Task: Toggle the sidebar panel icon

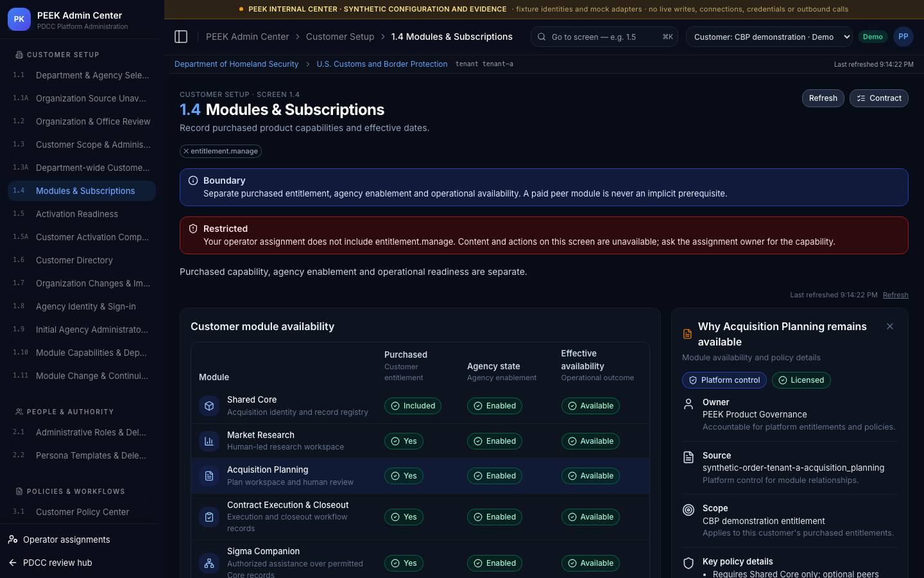Action: (x=181, y=37)
